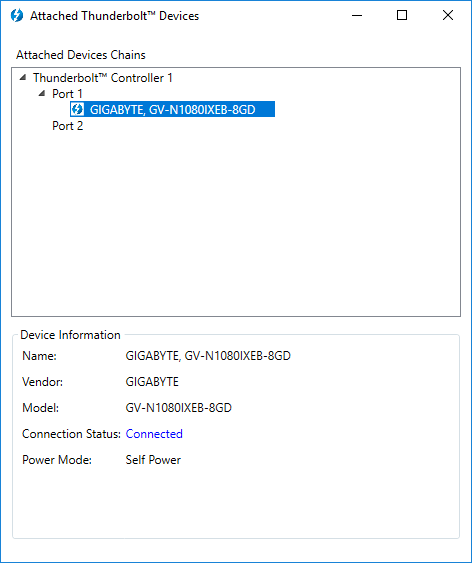Click the Vendor value GIGABYTE
The height and width of the screenshot is (563, 472).
pos(152,382)
